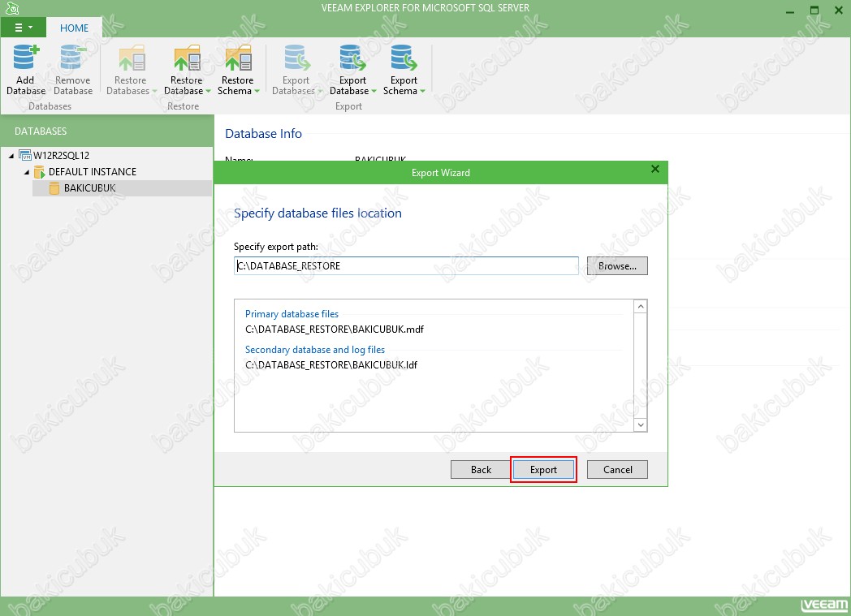Select the BAKICUBUK.ldf file path
Image resolution: width=851 pixels, height=616 pixels.
331,365
